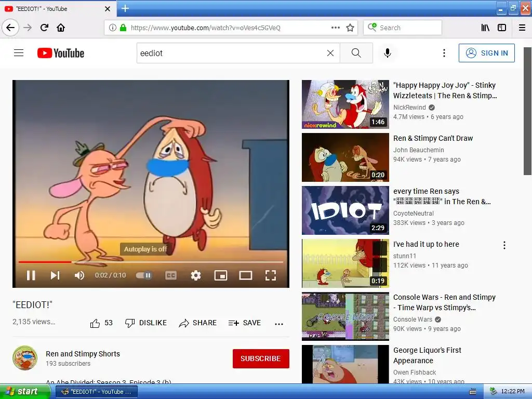Open the browser Library icon

(485, 28)
